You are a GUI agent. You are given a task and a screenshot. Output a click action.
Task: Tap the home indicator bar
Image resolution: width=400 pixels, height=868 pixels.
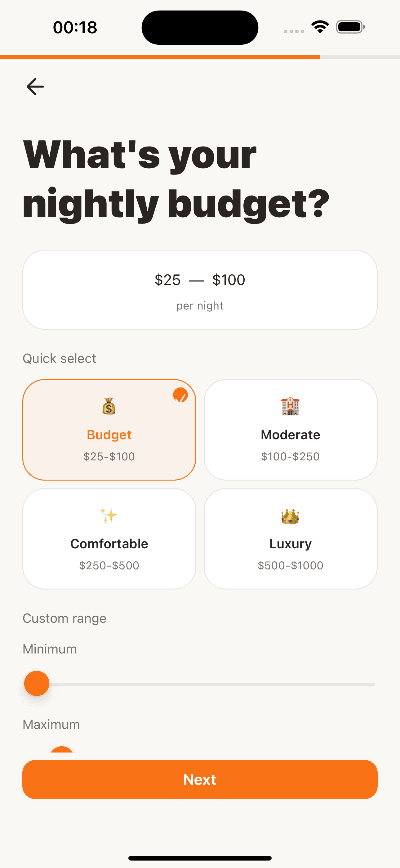tap(200, 858)
